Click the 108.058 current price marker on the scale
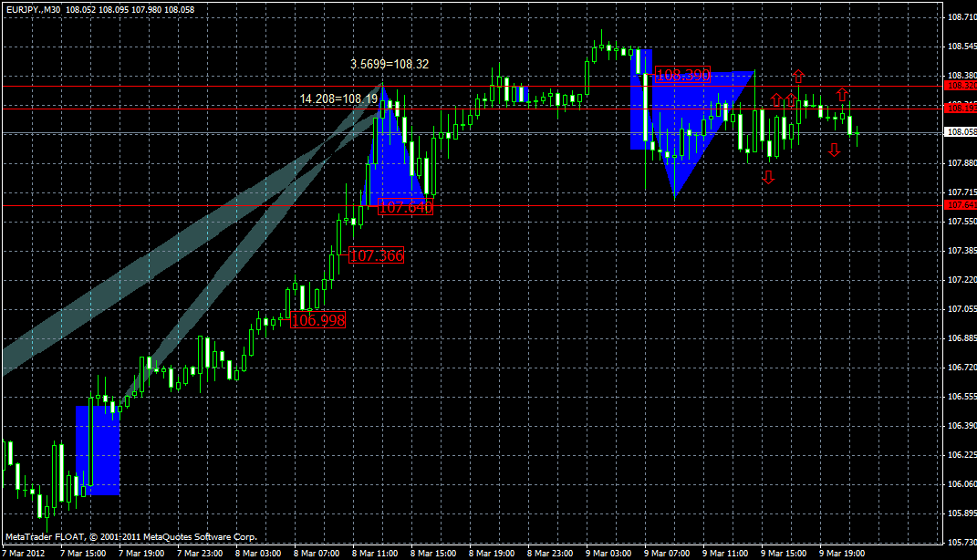Viewport: 977px width, 560px height. 956,132
